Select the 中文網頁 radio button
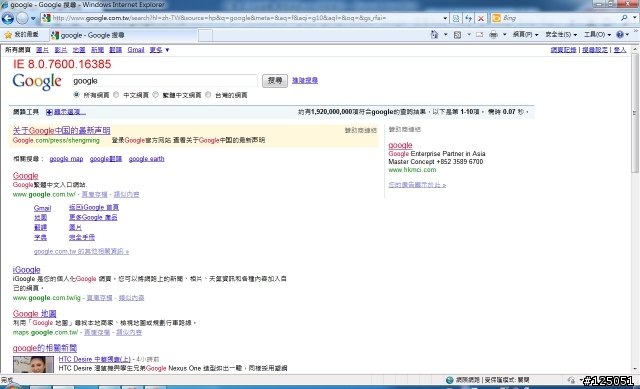The image size is (640, 389). click(116, 95)
